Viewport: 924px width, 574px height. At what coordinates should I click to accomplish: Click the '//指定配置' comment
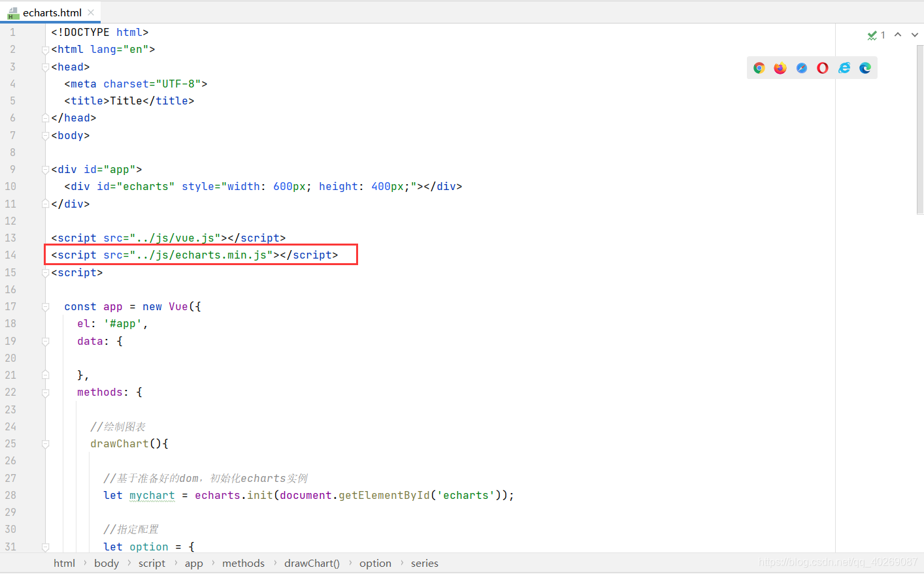point(131,530)
